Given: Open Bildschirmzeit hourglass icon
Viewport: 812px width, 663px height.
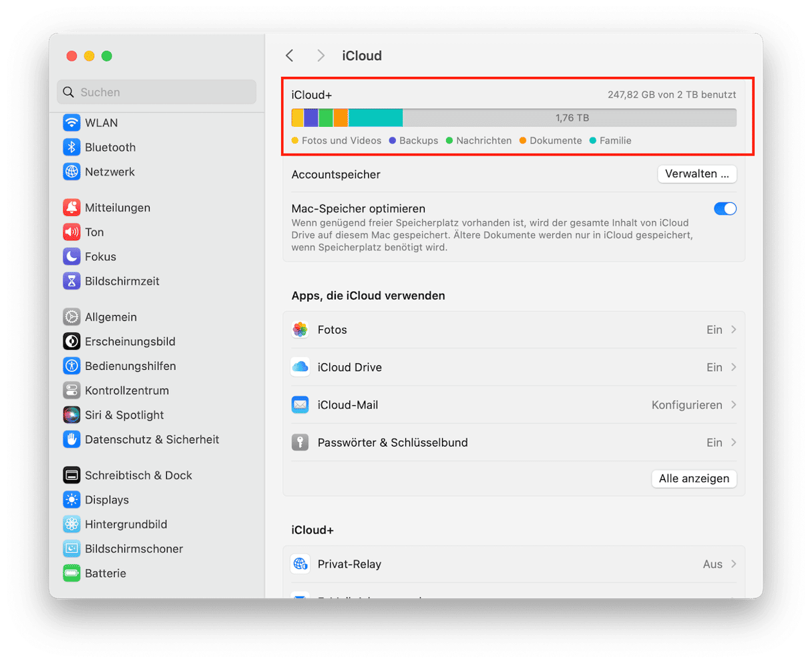Looking at the screenshot, I should 71,281.
